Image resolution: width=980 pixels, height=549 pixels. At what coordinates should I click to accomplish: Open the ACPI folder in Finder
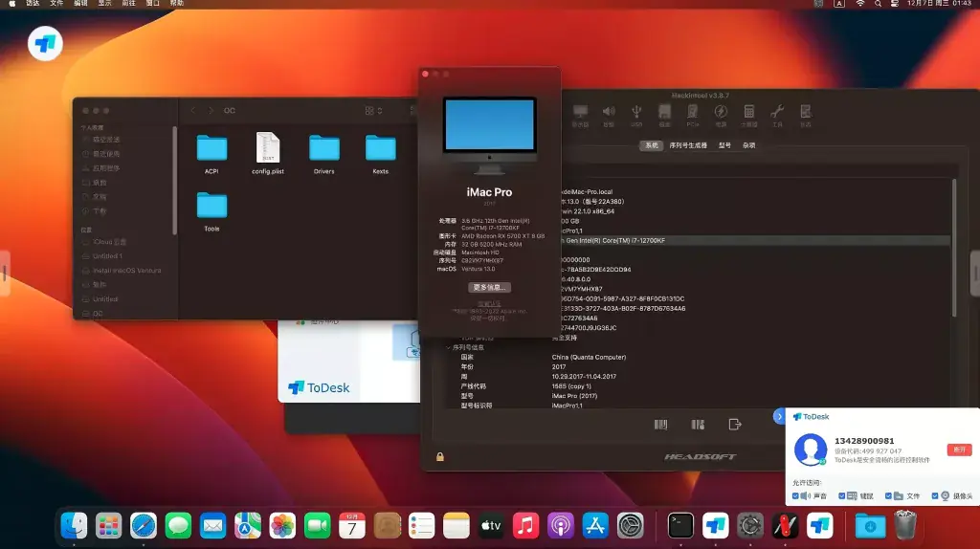[212, 154]
